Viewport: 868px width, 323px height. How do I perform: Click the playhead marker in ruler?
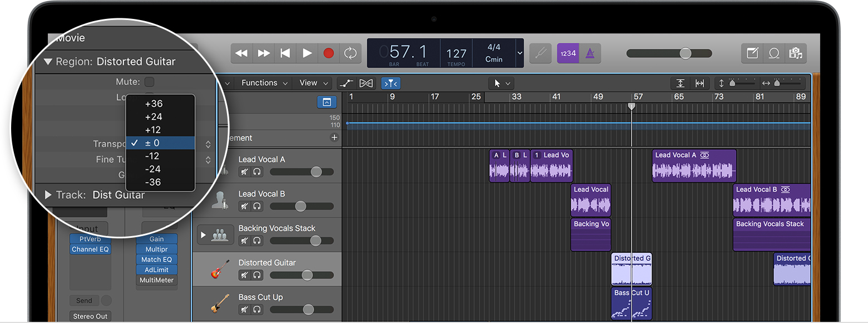point(632,106)
